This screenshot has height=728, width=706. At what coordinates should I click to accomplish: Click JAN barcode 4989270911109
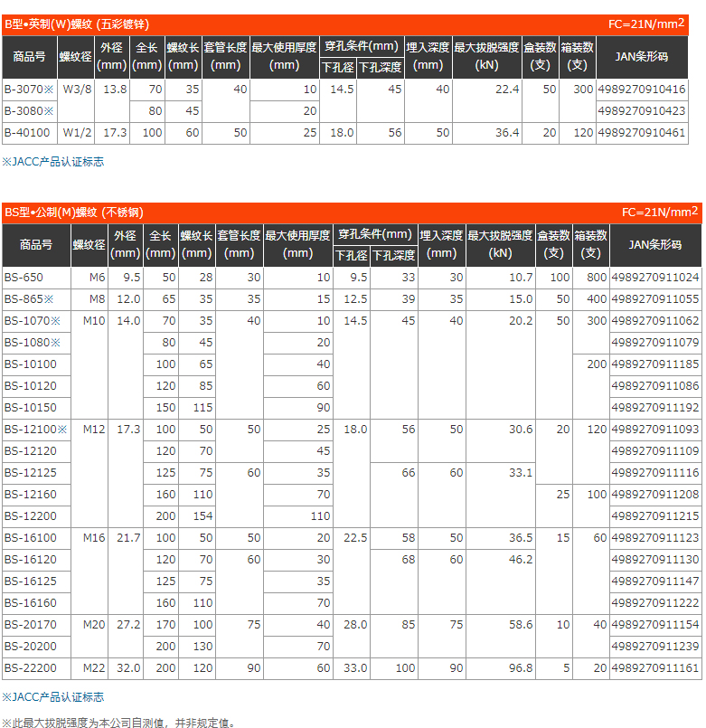pyautogui.click(x=655, y=451)
